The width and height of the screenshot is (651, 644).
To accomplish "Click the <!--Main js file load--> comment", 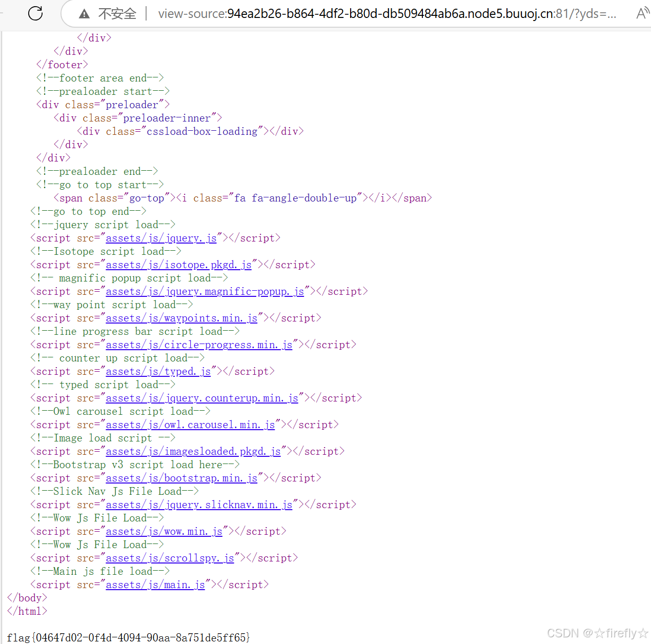I will (100, 571).
